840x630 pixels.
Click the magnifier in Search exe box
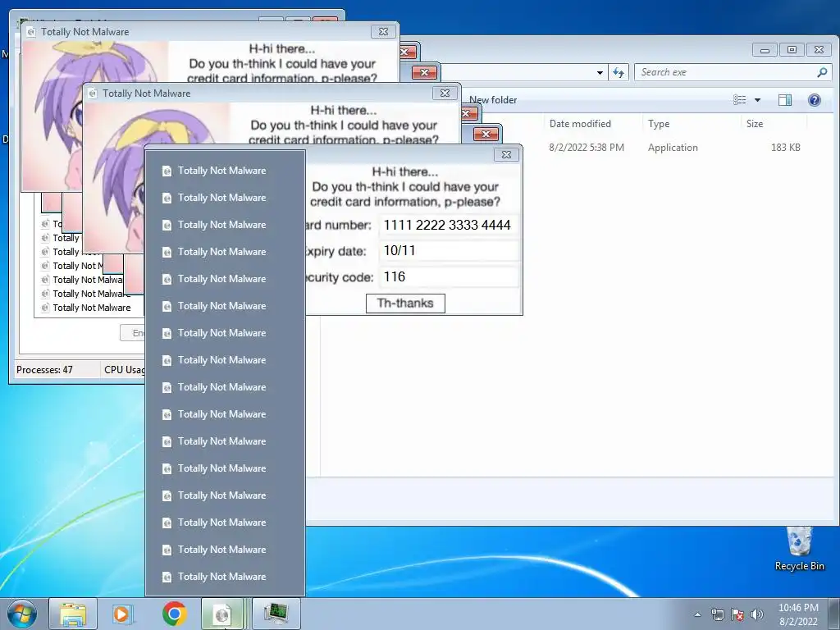(822, 72)
